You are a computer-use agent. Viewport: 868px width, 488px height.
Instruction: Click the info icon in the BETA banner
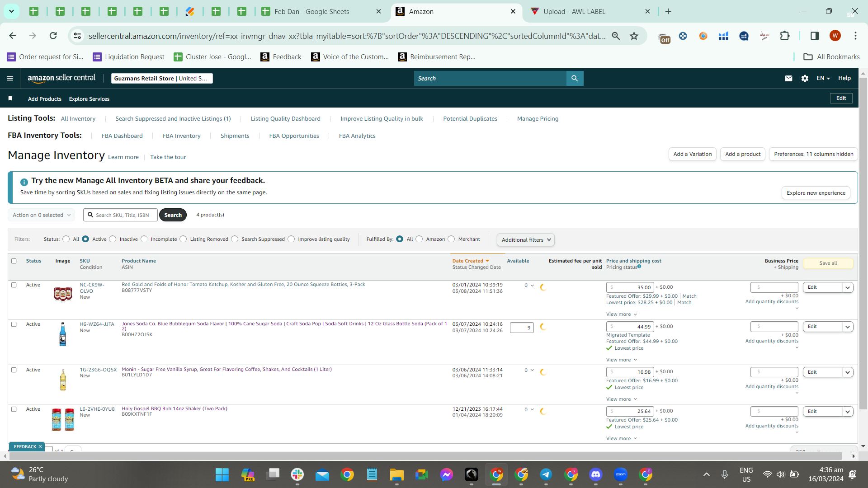[x=24, y=182]
